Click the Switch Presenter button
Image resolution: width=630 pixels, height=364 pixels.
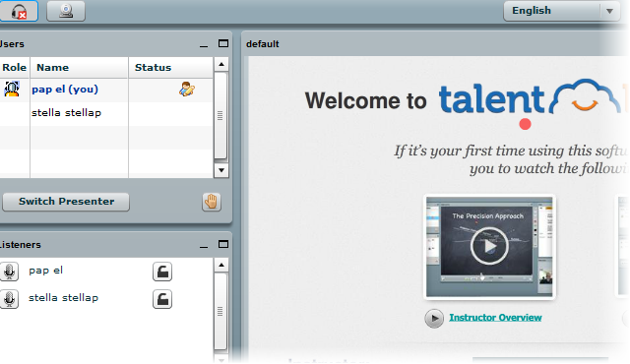66,202
